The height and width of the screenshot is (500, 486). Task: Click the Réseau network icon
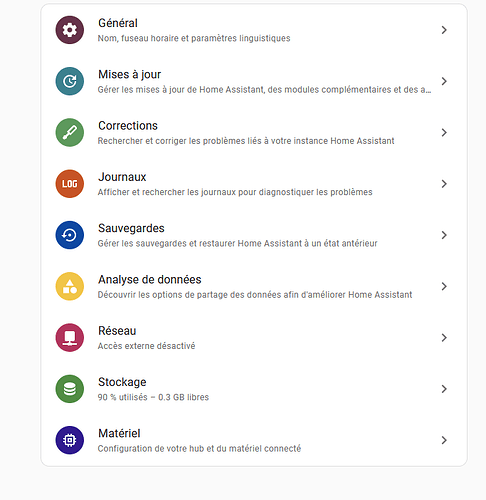[69, 338]
